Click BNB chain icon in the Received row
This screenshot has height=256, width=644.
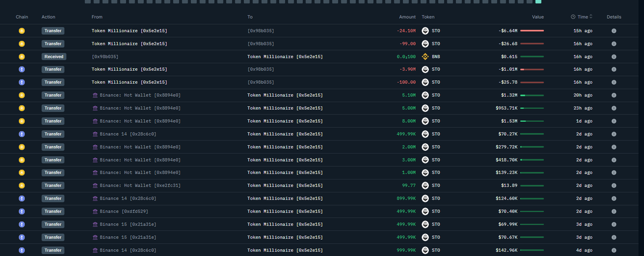22,56
